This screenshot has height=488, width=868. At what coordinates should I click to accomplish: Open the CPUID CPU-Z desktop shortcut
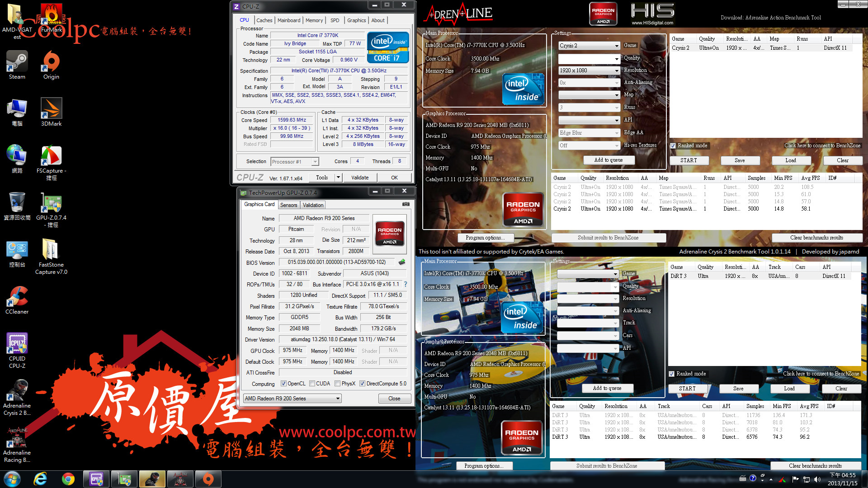pos(17,351)
